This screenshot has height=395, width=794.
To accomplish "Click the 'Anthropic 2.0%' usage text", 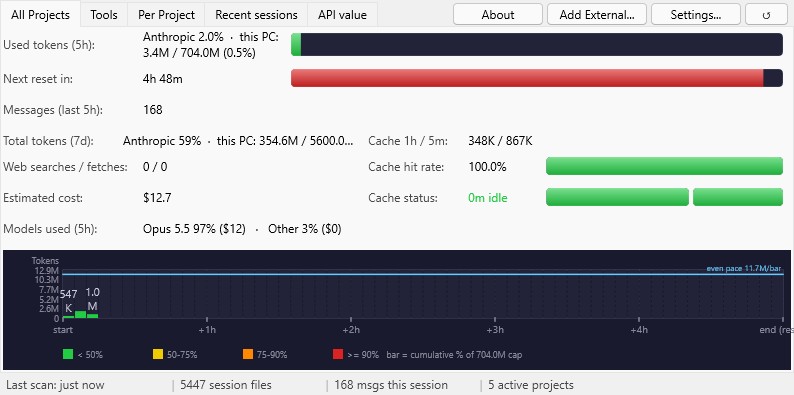I will [183, 37].
